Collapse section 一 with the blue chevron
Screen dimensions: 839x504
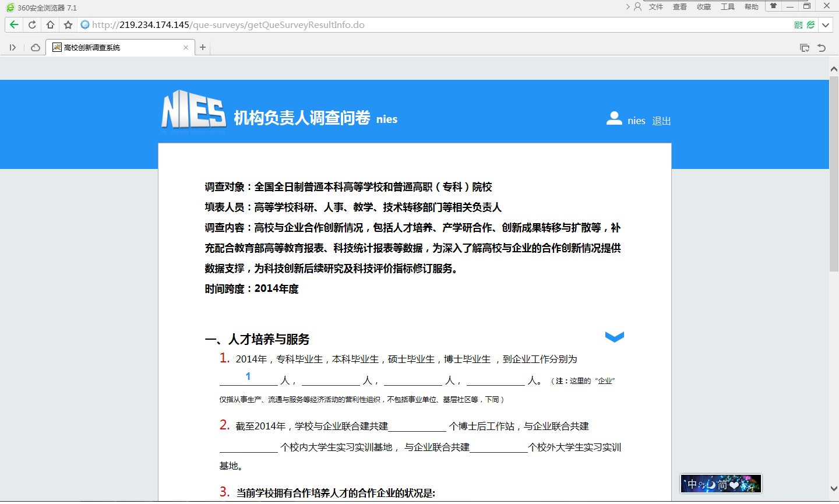(614, 337)
